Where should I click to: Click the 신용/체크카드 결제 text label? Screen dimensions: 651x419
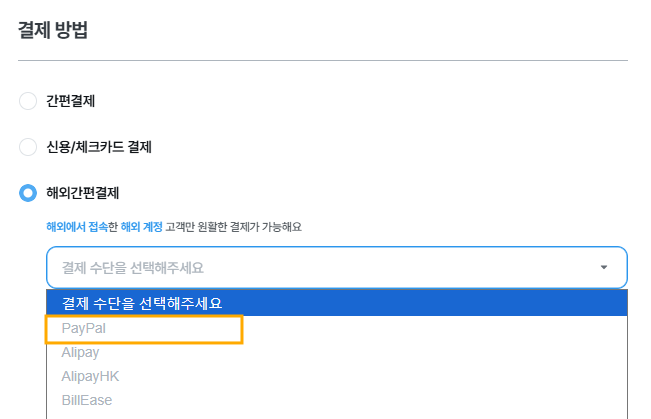pyautogui.click(x=99, y=147)
